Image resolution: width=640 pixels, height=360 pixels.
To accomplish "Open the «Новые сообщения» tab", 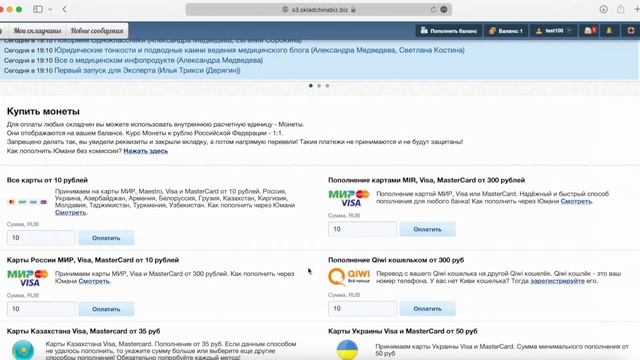I will coord(97,31).
